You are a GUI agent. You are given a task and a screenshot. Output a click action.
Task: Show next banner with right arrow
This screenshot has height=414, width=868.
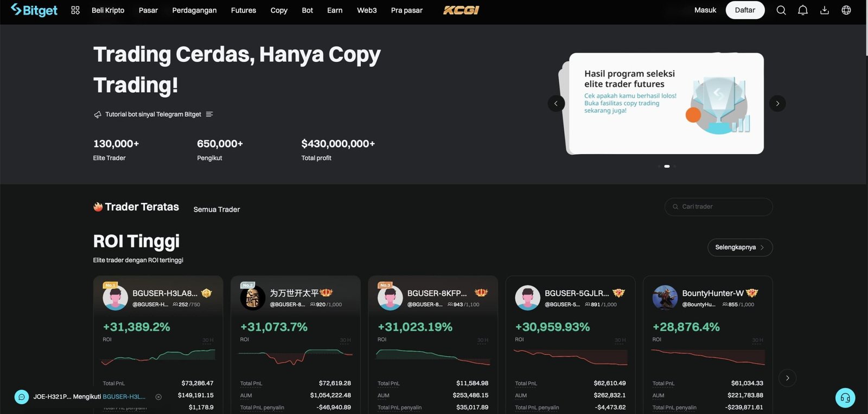click(x=777, y=104)
